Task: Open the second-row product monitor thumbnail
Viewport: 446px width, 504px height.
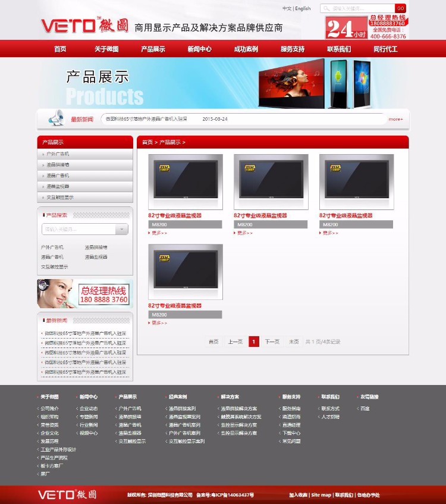Action: click(x=186, y=272)
